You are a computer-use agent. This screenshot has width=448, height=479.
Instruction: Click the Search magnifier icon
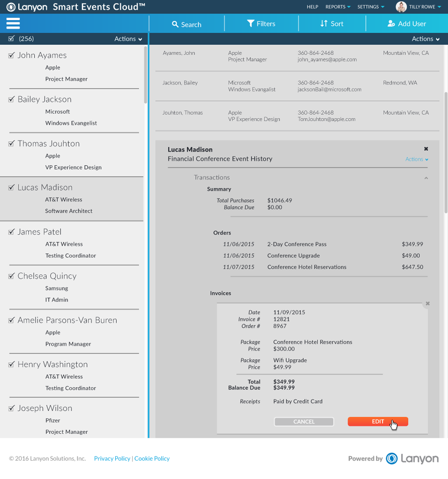175,24
